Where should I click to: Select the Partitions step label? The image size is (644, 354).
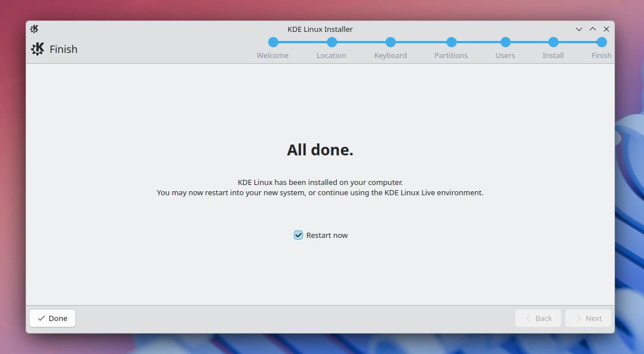451,55
